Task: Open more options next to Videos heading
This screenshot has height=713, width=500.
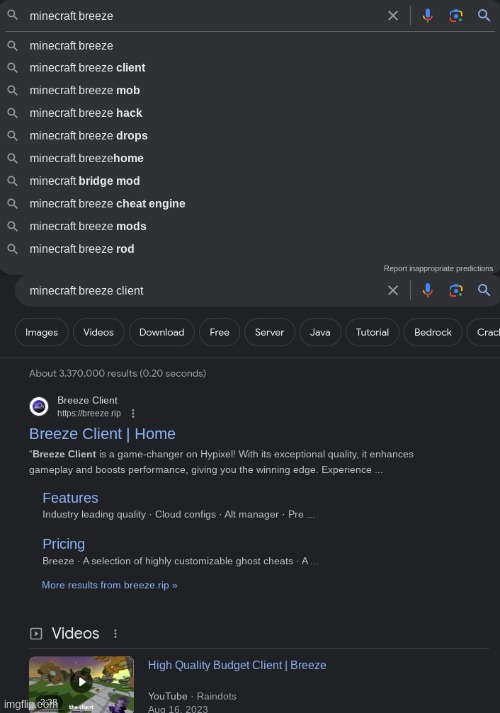Action: 115,633
